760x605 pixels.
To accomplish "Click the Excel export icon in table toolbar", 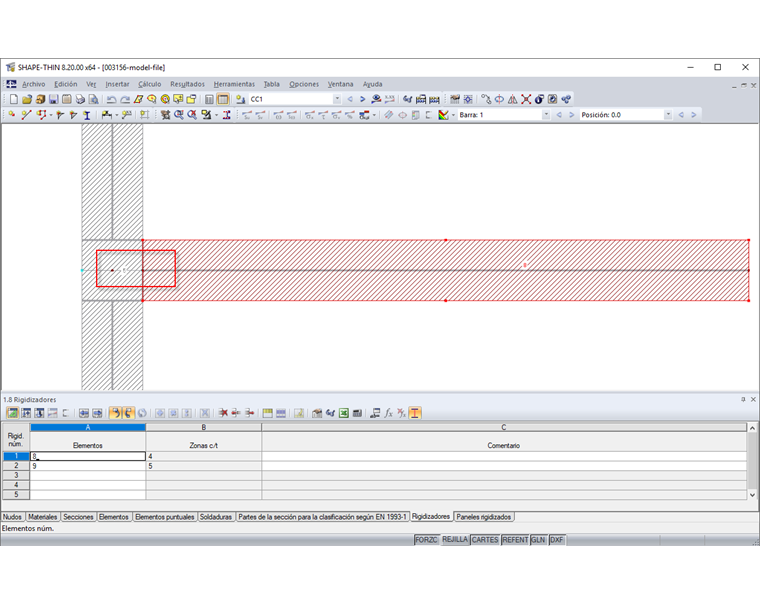I will point(344,413).
